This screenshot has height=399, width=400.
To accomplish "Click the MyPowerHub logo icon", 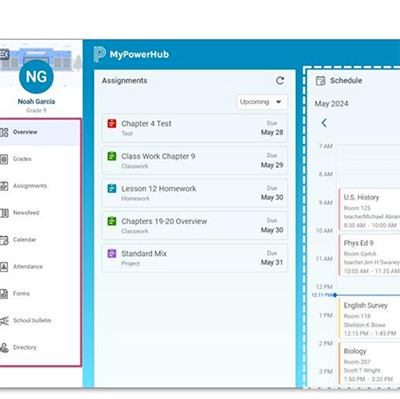I will click(x=99, y=54).
